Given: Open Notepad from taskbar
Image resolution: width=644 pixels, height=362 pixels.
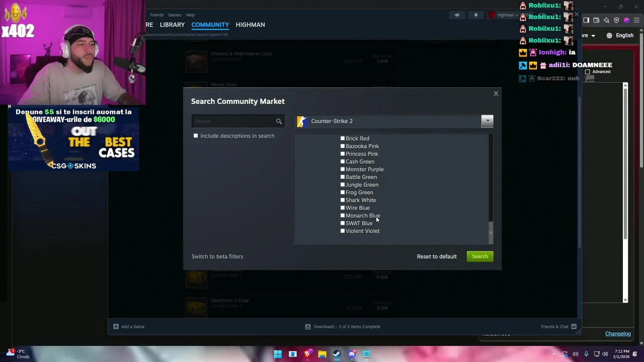Looking at the screenshot, I should tap(367, 354).
